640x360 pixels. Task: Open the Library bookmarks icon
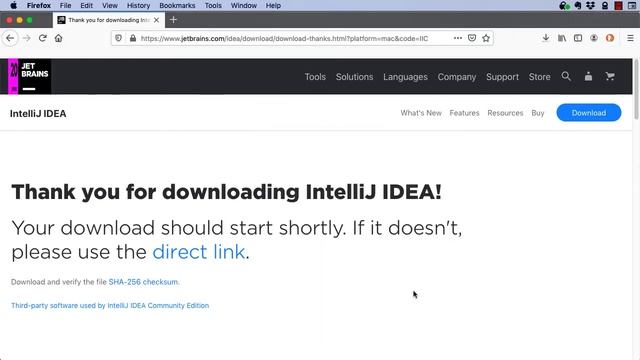point(562,38)
